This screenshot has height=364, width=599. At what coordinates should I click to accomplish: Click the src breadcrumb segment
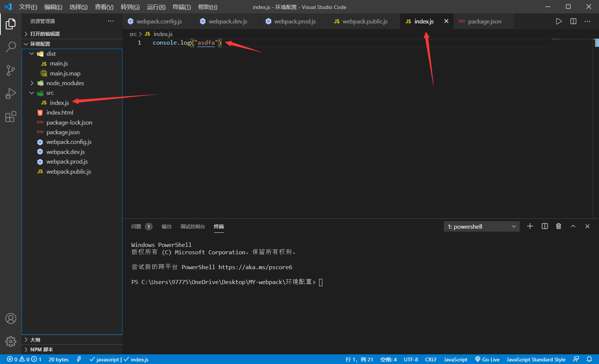pos(133,34)
